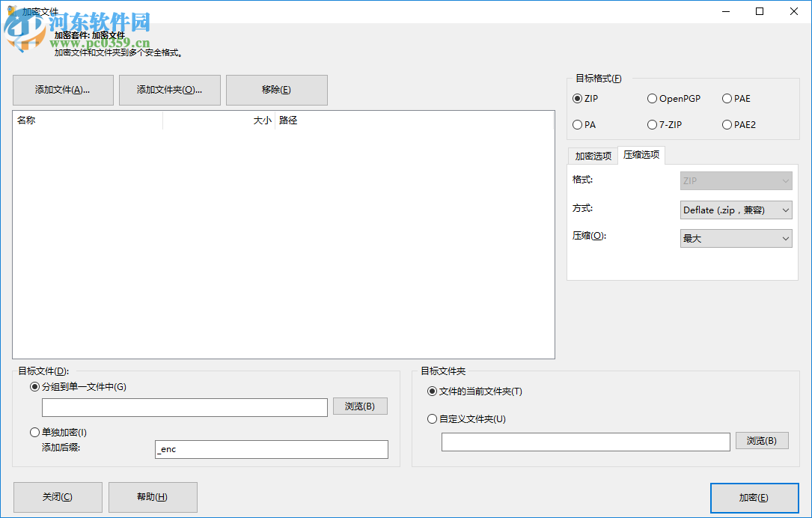Click 浏览 next to the target file field
Screen dimensions: 812x518
[x=360, y=406]
